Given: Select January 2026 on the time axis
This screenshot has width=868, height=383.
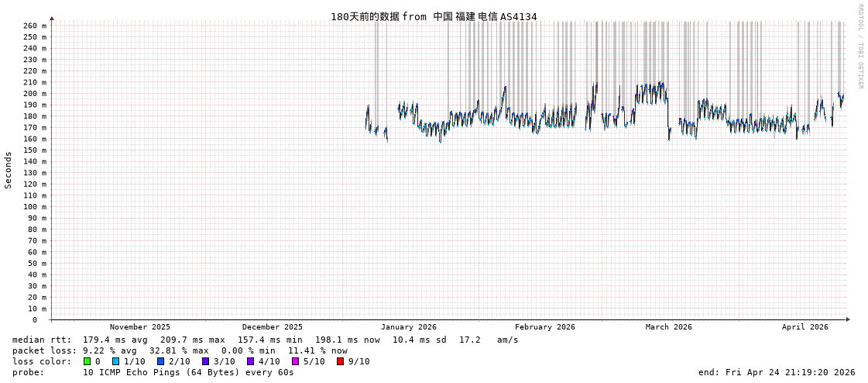Looking at the screenshot, I should point(409,327).
